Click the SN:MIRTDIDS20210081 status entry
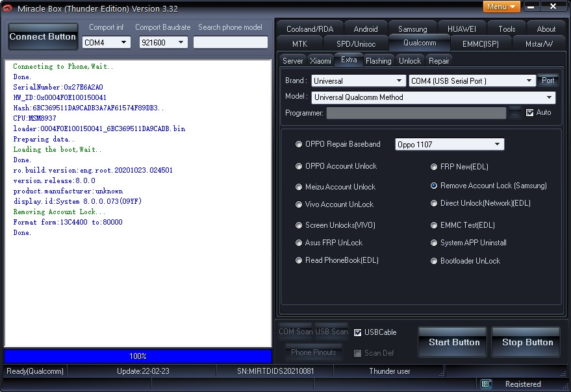Image resolution: width=571 pixels, height=392 pixels. pyautogui.click(x=275, y=371)
